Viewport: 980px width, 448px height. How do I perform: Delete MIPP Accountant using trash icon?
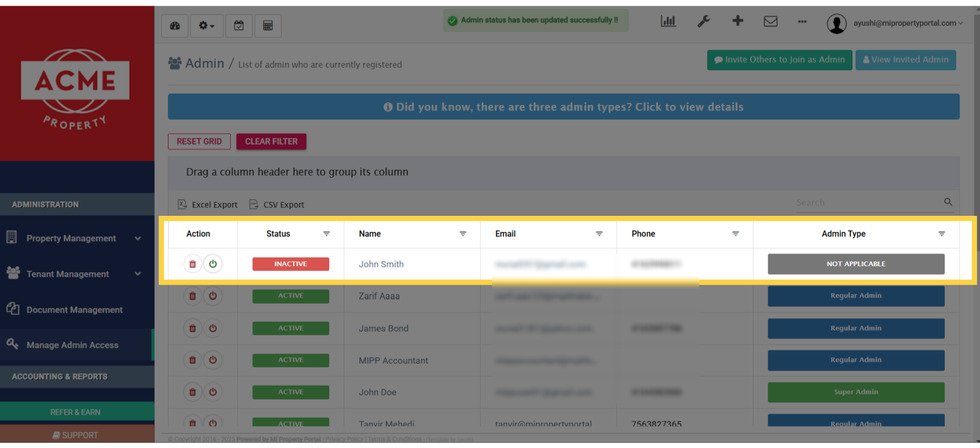coord(192,360)
